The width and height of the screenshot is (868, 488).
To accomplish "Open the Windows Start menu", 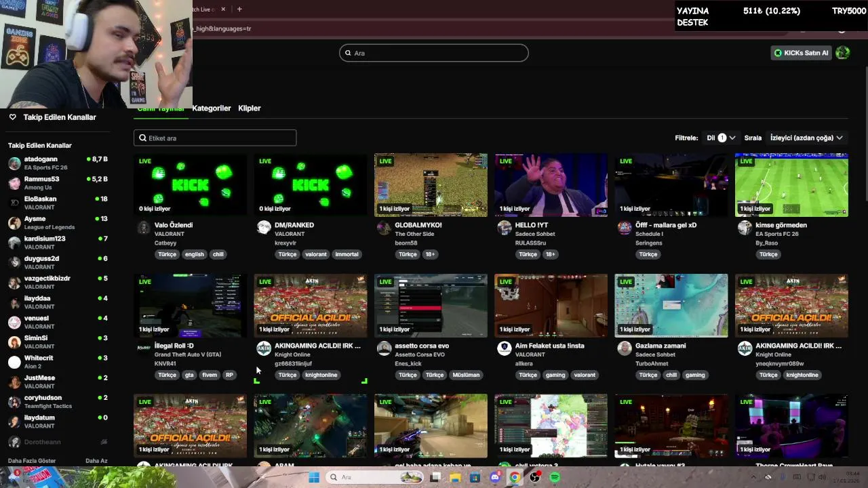I will click(314, 477).
